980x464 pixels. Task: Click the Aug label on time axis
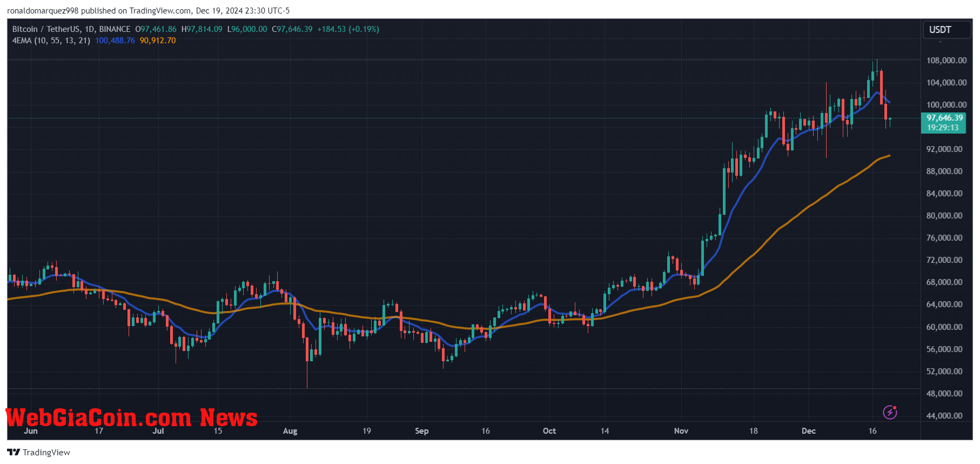[x=290, y=431]
